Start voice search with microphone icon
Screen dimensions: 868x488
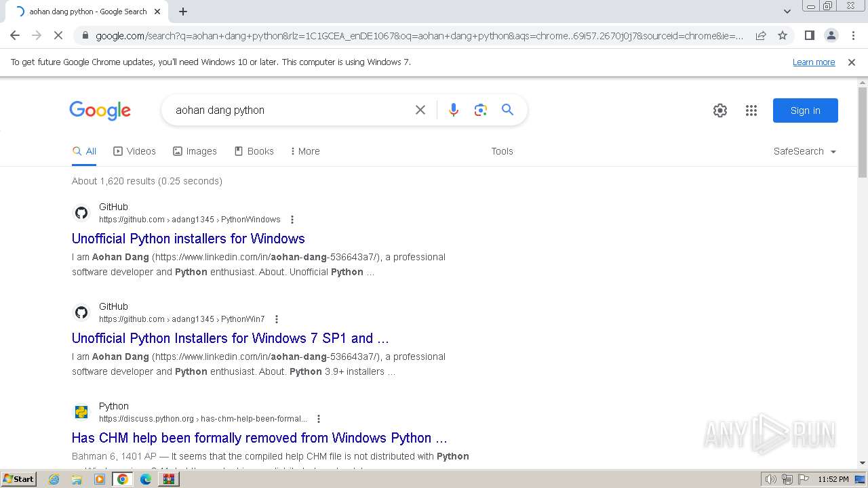[454, 110]
